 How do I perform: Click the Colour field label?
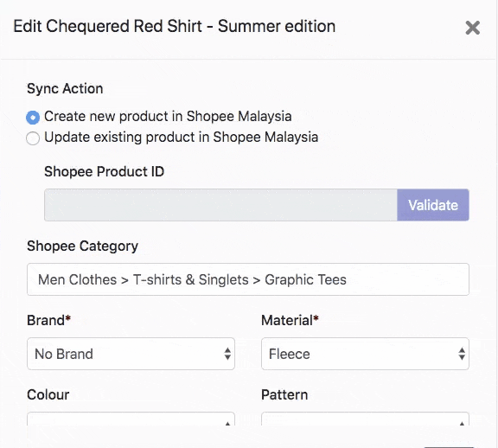pyautogui.click(x=48, y=394)
